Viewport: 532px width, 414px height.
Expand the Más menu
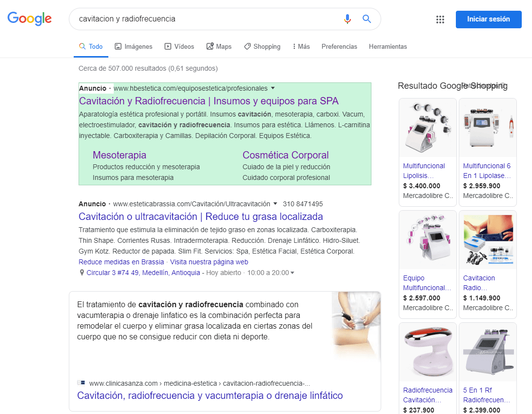coord(301,47)
